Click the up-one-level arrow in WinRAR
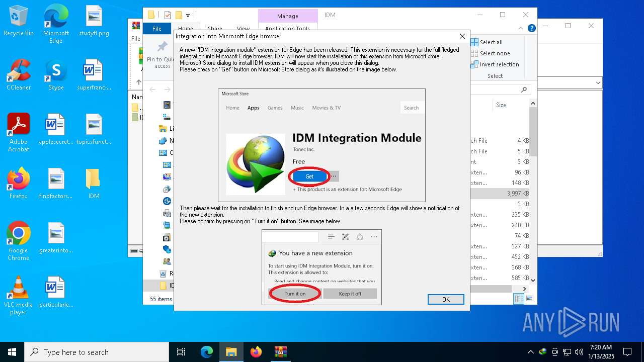Viewport: 644px width, 362px height. click(138, 82)
